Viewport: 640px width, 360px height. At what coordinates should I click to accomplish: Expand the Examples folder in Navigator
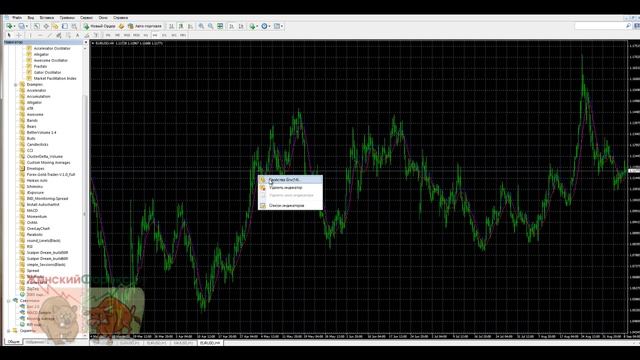pos(16,84)
